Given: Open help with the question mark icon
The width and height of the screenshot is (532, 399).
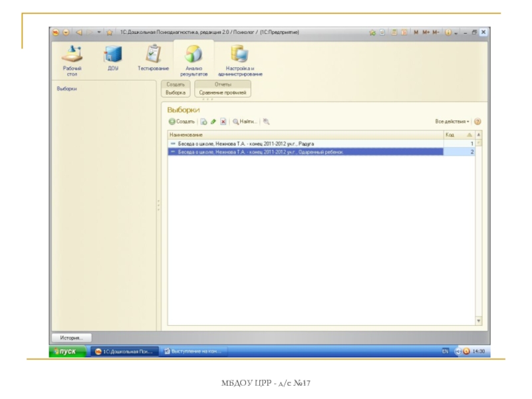Looking at the screenshot, I should pyautogui.click(x=477, y=122).
